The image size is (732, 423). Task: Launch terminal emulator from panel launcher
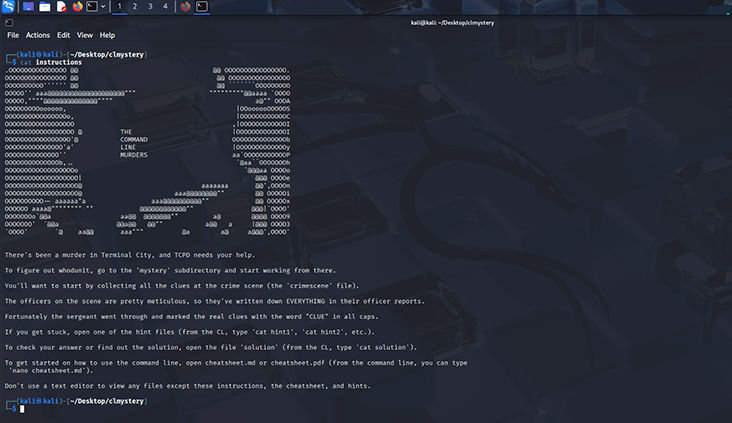point(92,7)
